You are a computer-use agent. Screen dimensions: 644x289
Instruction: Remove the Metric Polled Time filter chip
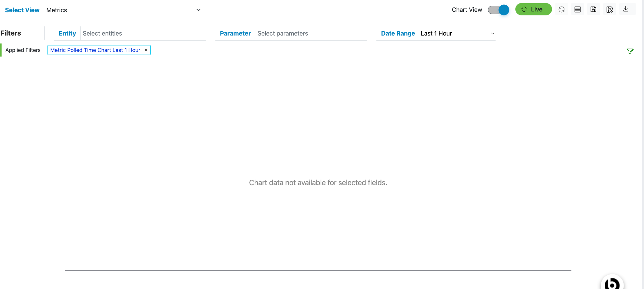click(146, 50)
